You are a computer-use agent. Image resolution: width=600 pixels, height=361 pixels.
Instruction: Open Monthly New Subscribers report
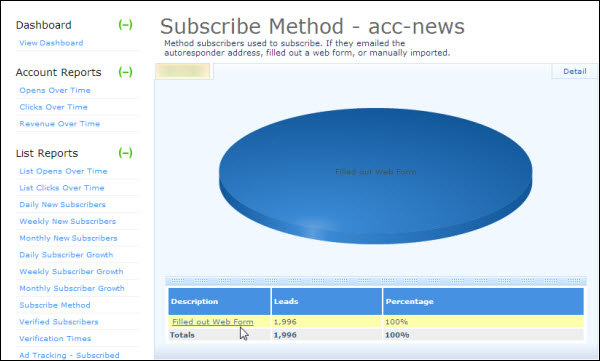[x=68, y=238]
